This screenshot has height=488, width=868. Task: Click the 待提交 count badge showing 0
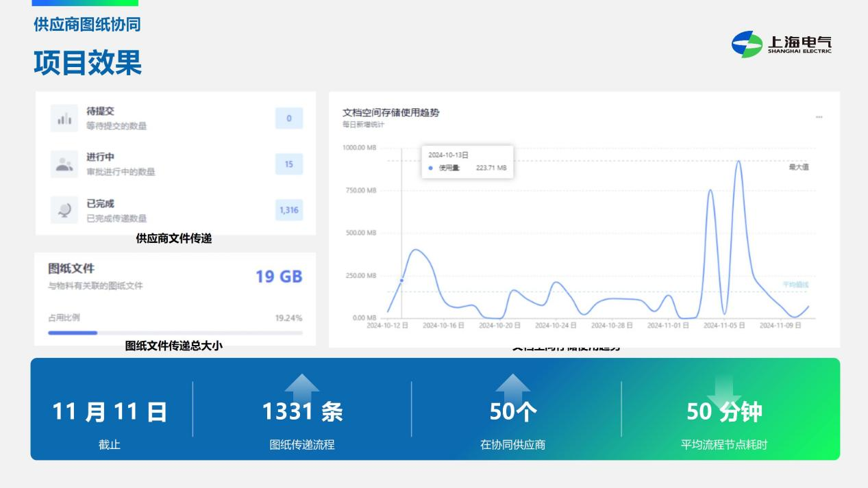(x=288, y=118)
